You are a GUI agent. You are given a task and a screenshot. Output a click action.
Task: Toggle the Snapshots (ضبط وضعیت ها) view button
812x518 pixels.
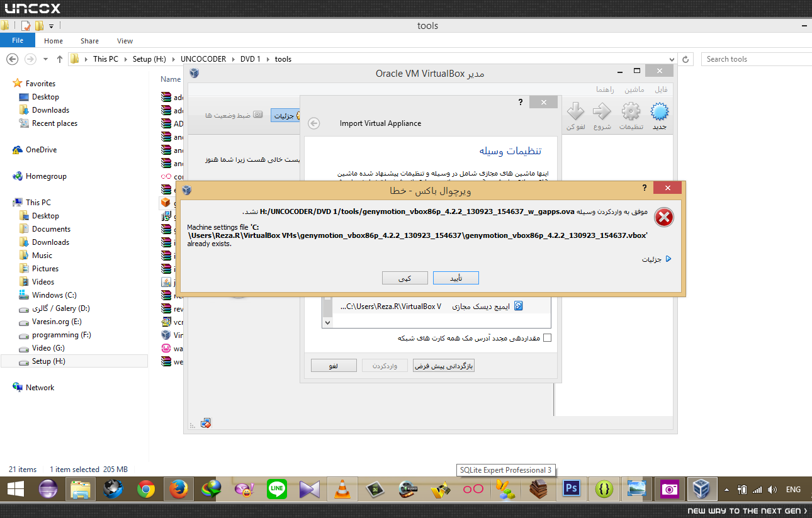click(x=234, y=116)
